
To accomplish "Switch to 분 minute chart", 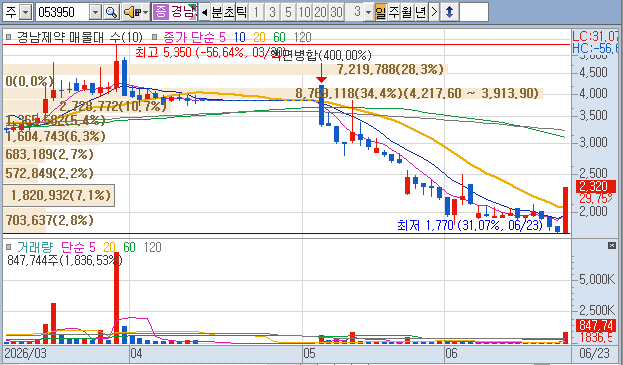I will [x=217, y=12].
